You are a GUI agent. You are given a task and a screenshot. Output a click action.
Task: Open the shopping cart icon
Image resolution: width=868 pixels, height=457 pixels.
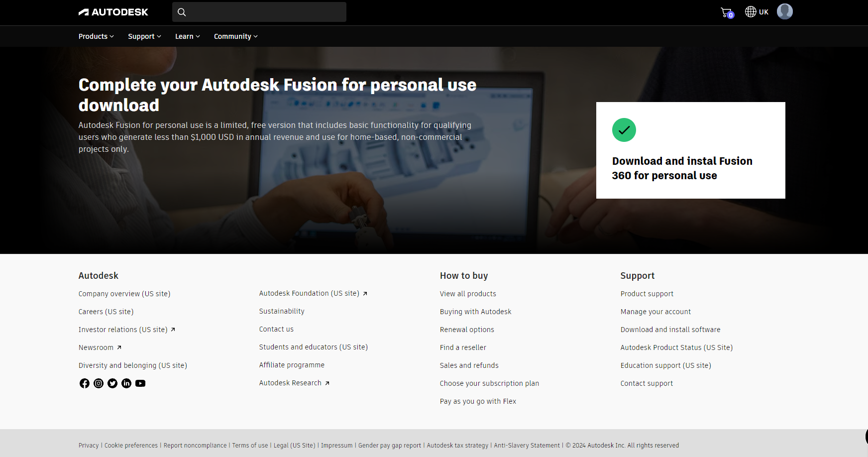coord(727,12)
